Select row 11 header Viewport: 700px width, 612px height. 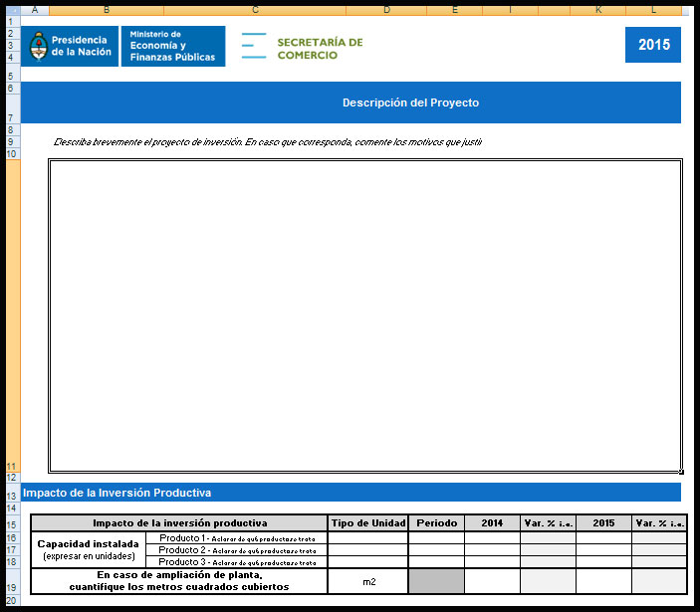tap(12, 466)
